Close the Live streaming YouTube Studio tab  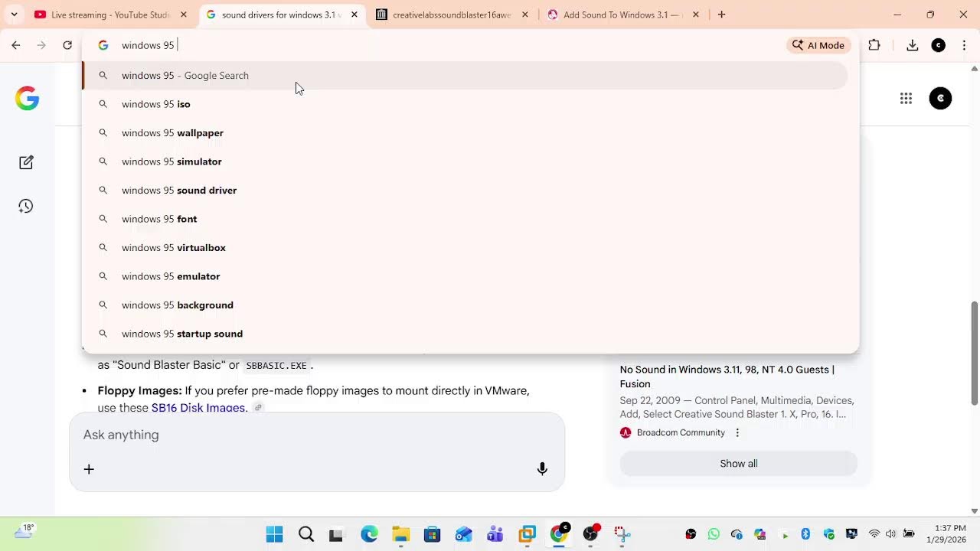pyautogui.click(x=183, y=15)
